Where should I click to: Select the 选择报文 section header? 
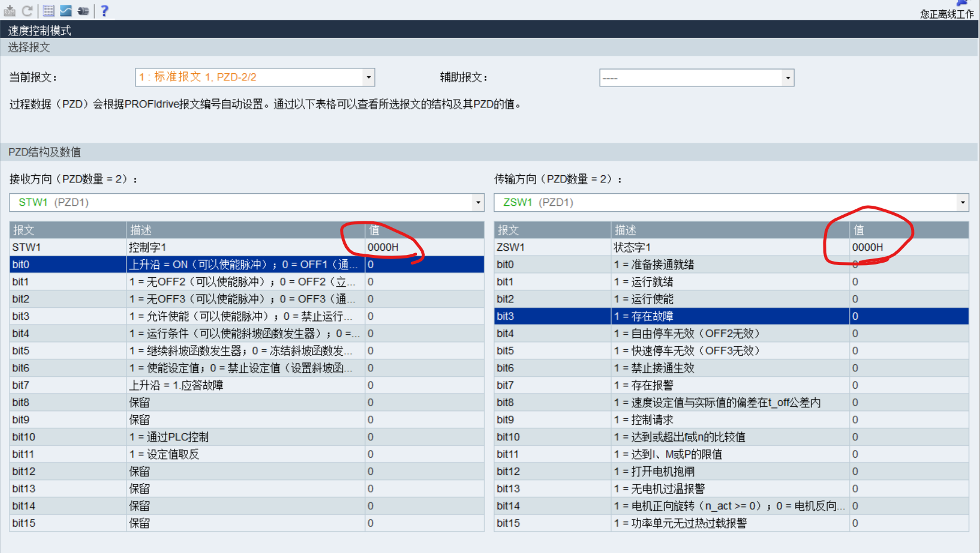pos(29,47)
